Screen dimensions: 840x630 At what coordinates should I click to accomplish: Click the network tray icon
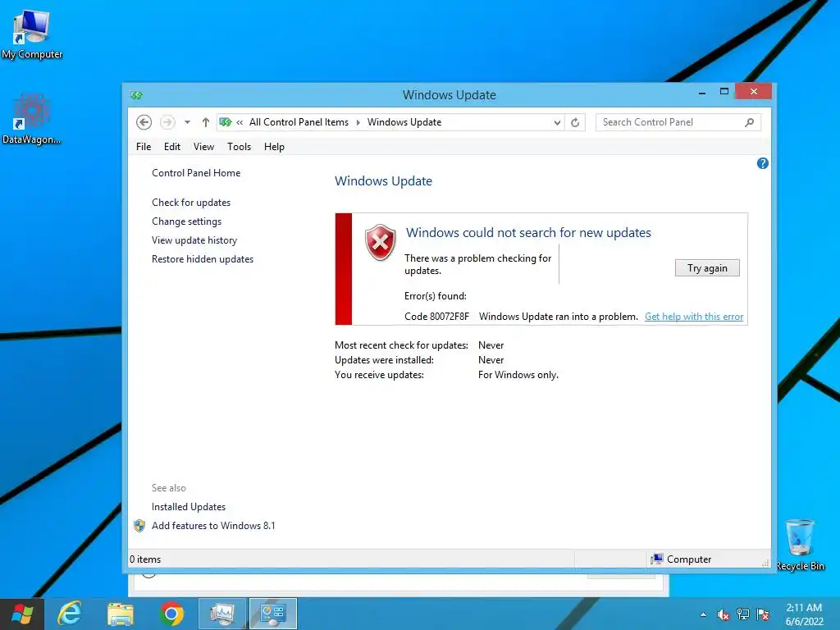coord(743,614)
